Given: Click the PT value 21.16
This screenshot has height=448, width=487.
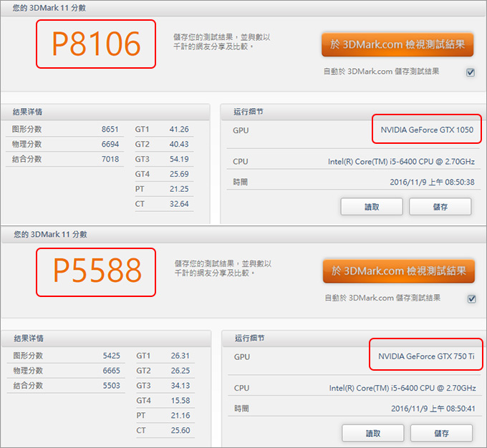Looking at the screenshot, I should [180, 415].
